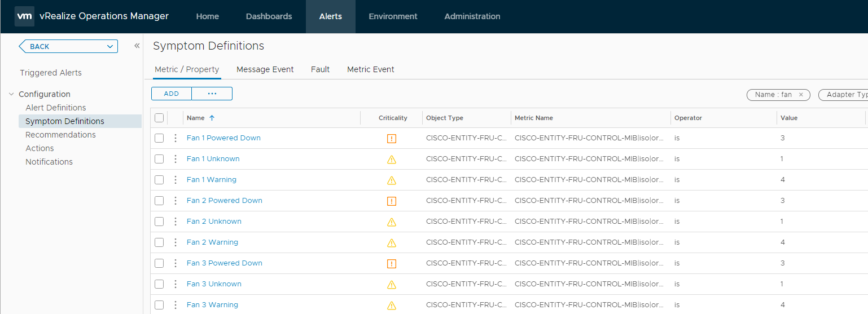Switch to the Message Event tab
868x314 pixels.
point(265,69)
